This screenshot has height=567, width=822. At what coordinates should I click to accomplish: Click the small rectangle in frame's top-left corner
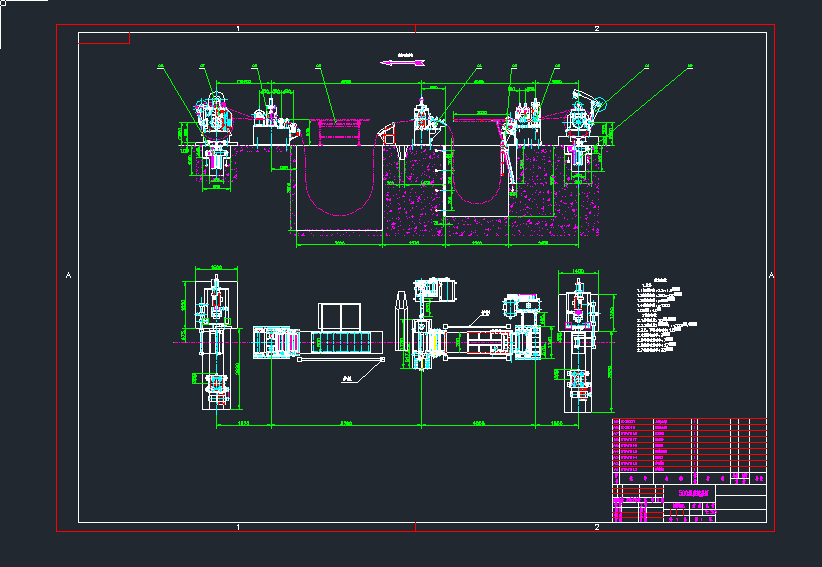pyautogui.click(x=104, y=39)
